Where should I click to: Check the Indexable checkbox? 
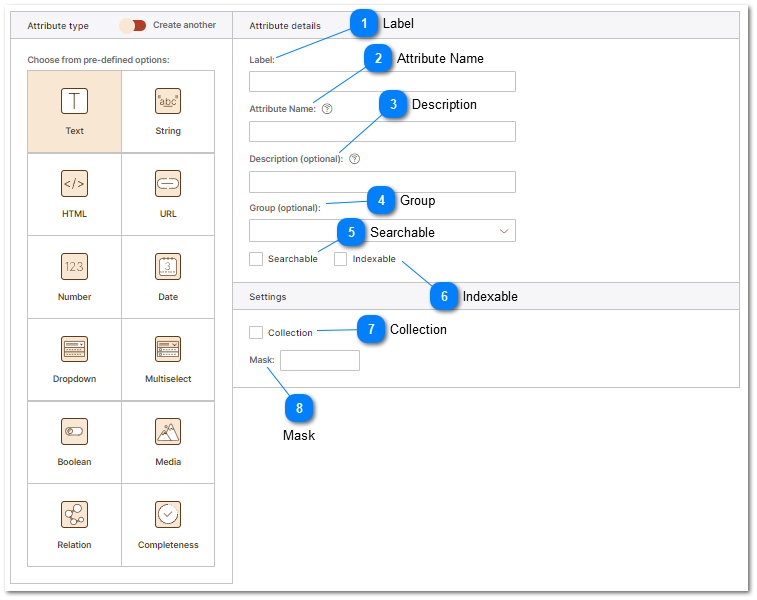pos(341,259)
